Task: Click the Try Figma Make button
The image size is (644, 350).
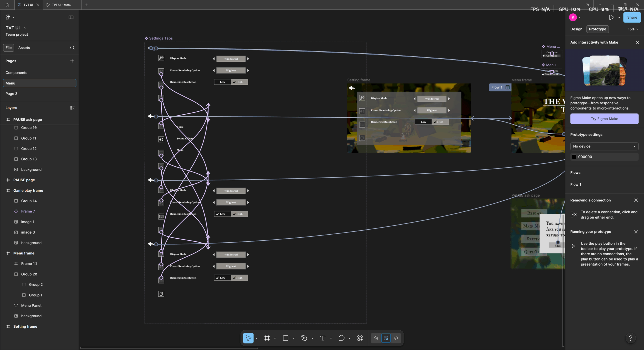Action: (x=604, y=119)
